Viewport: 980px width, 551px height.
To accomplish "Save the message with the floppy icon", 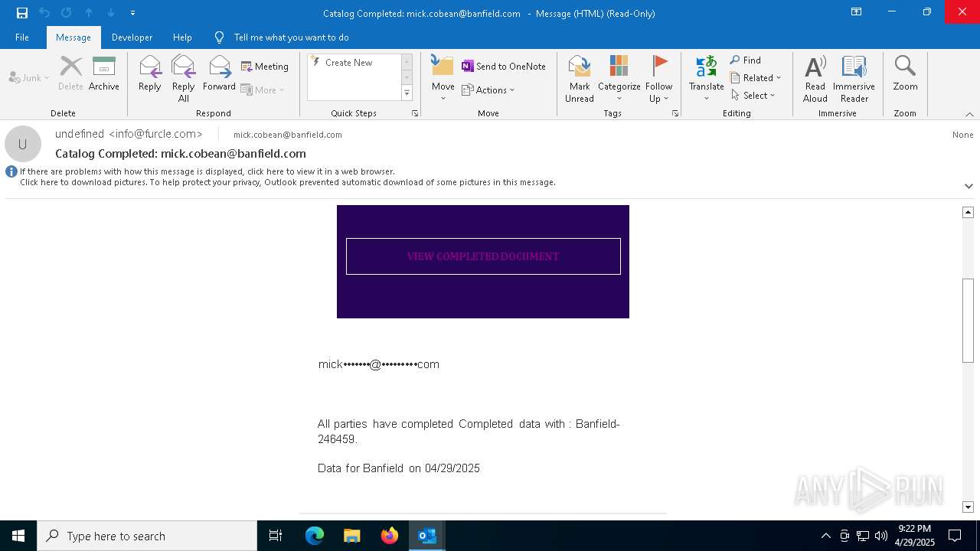I will pos(22,13).
